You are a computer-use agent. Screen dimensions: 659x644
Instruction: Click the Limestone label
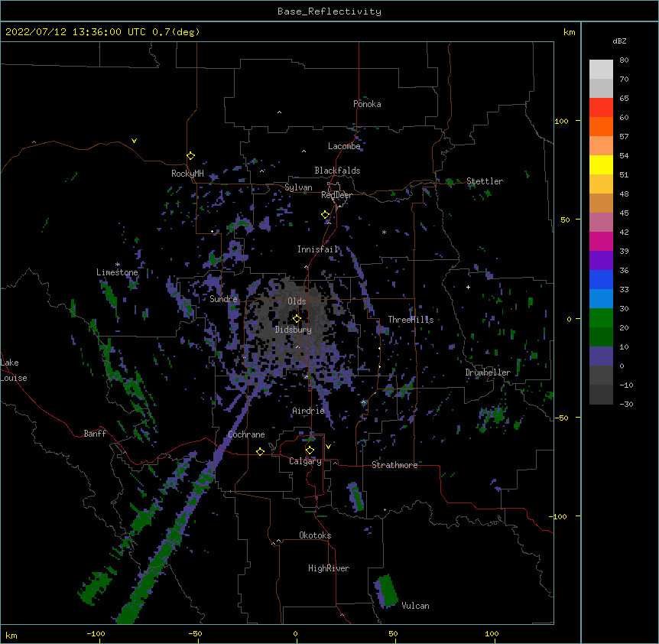tap(117, 272)
